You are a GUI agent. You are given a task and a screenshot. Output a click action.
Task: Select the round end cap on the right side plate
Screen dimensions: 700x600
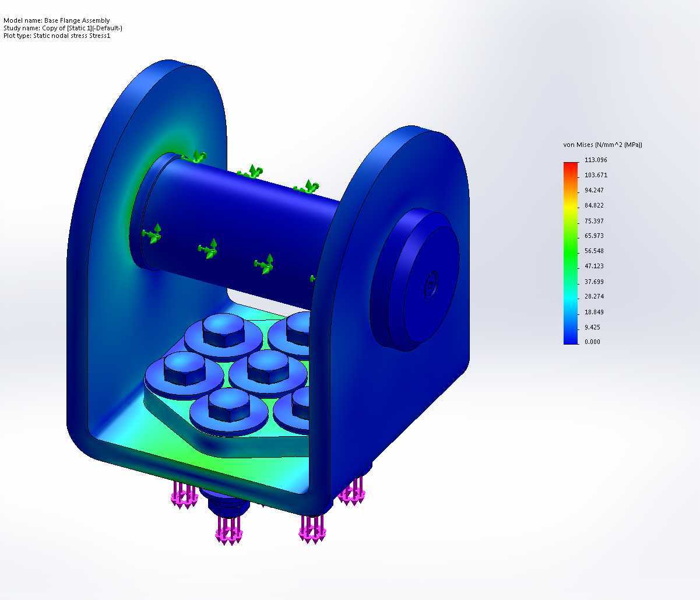point(415,279)
